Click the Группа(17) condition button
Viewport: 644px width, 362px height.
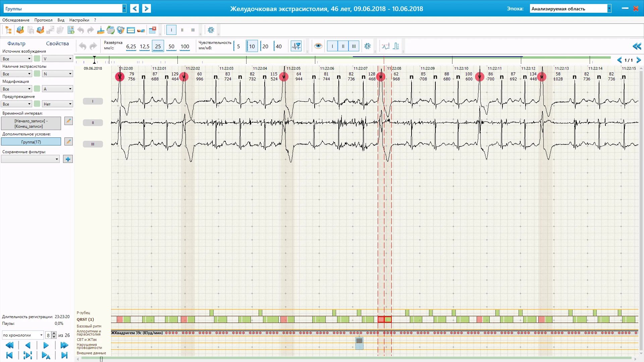[x=31, y=142]
